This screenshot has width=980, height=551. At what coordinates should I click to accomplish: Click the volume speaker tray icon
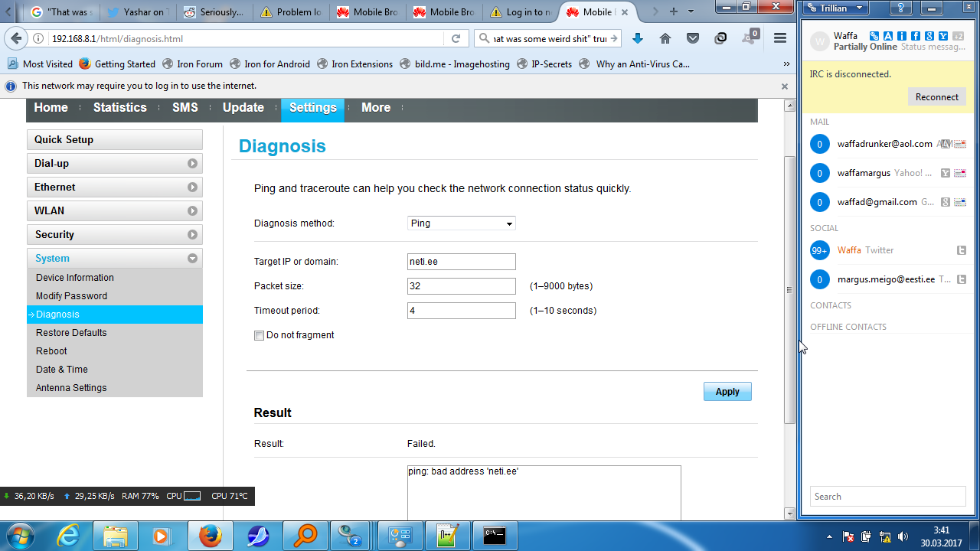[x=903, y=536]
